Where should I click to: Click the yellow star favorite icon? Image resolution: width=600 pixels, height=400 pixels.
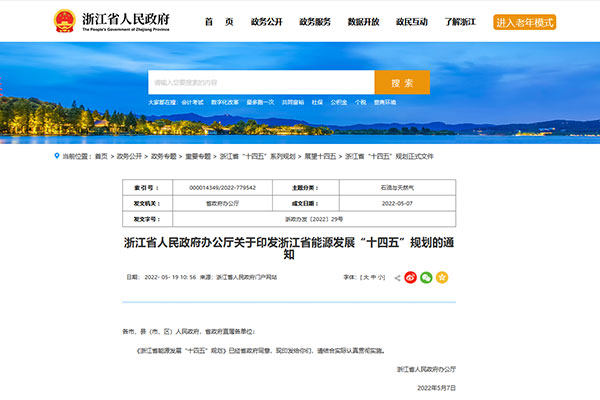(x=442, y=277)
